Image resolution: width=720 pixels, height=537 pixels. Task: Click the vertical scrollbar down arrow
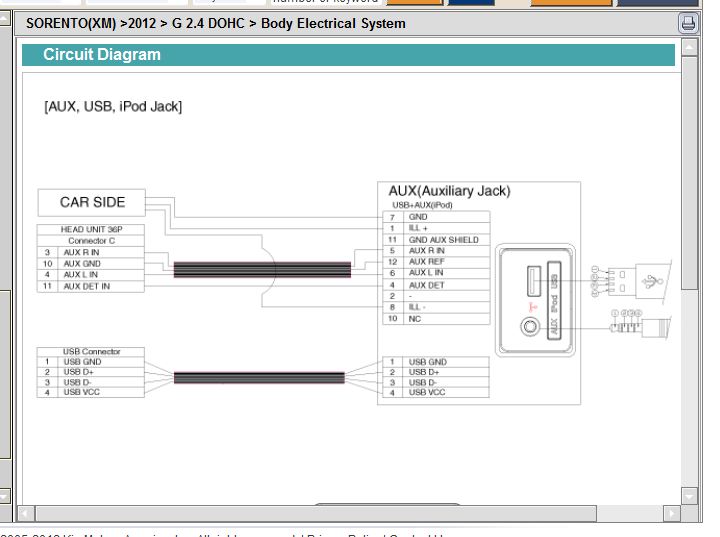point(689,495)
